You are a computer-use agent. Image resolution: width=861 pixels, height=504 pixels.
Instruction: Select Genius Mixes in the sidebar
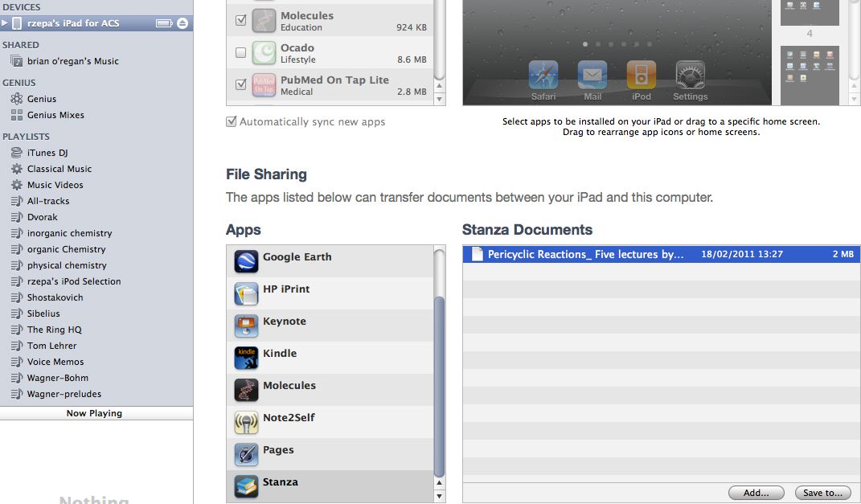tap(55, 115)
